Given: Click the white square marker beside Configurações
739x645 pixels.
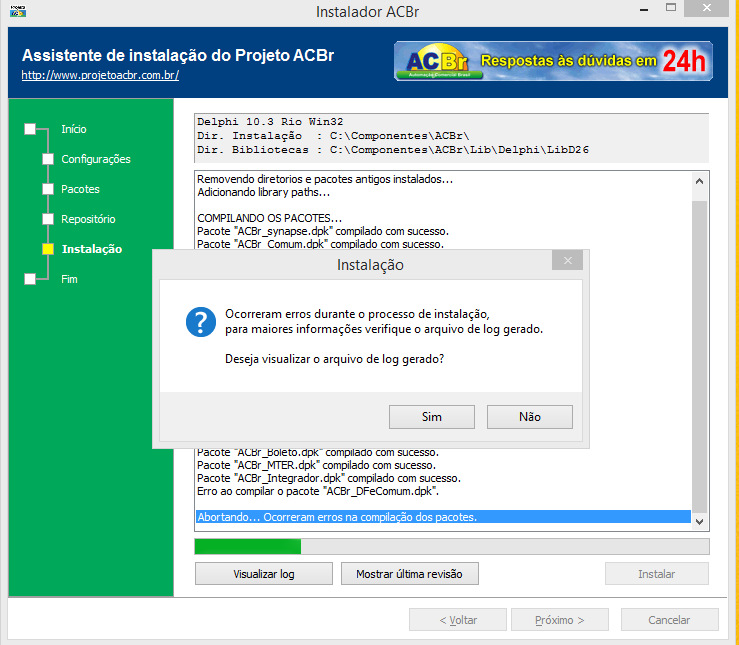Looking at the screenshot, I should click(x=48, y=159).
